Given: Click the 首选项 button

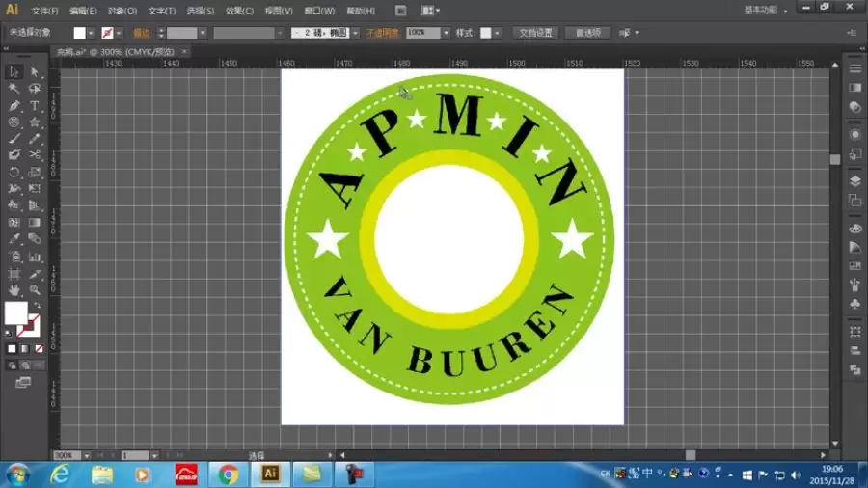Looking at the screenshot, I should (x=588, y=33).
